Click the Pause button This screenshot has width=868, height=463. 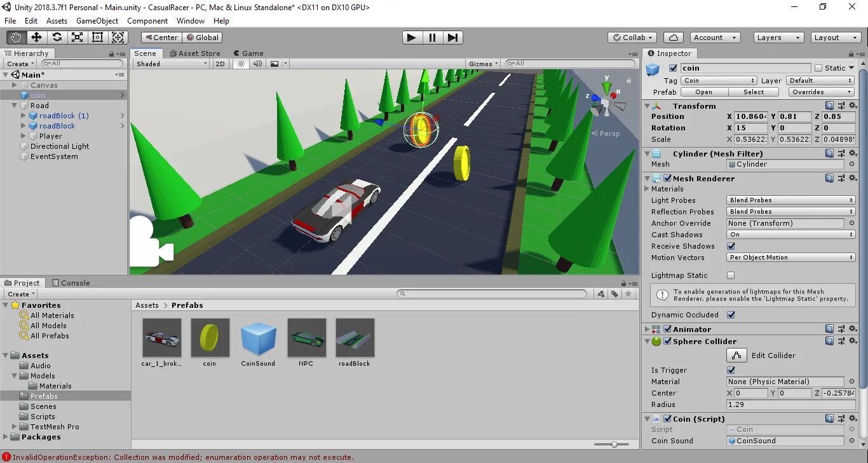[432, 38]
